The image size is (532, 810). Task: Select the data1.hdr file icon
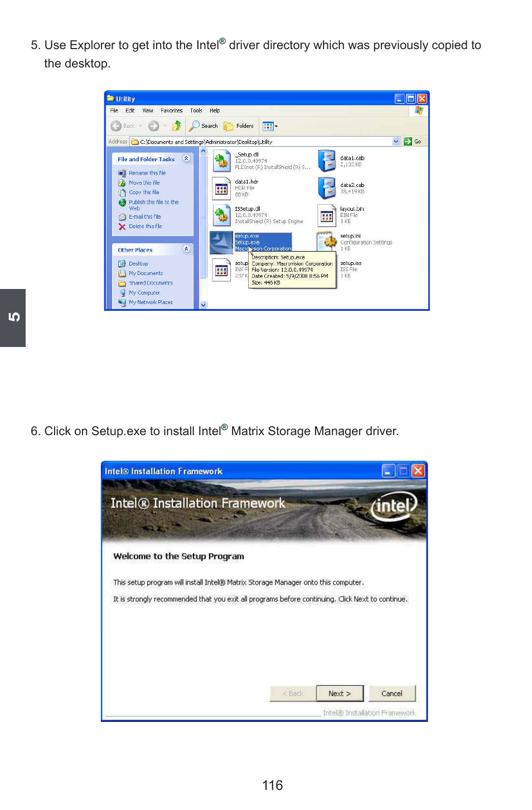click(x=221, y=189)
